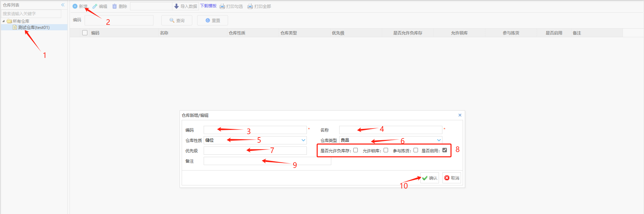Screen dimensions: 644x214
Task: Open the 仓库类型 dropdown
Action: tap(439, 140)
